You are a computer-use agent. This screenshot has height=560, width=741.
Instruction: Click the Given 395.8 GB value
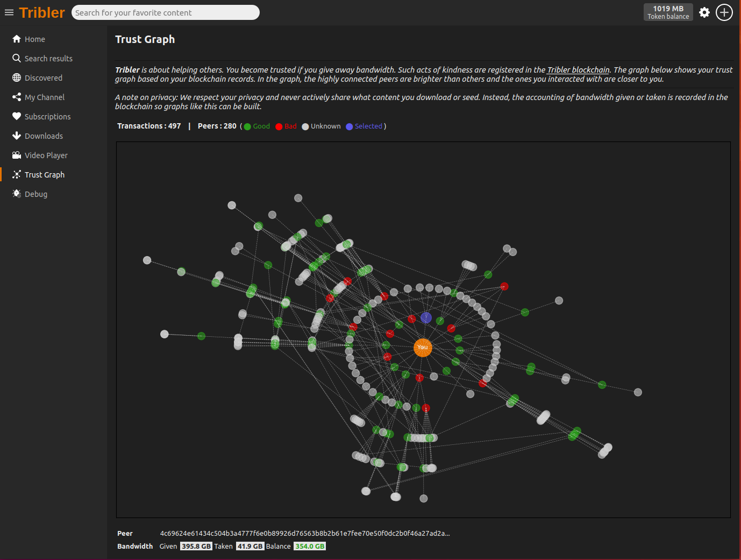coord(196,547)
